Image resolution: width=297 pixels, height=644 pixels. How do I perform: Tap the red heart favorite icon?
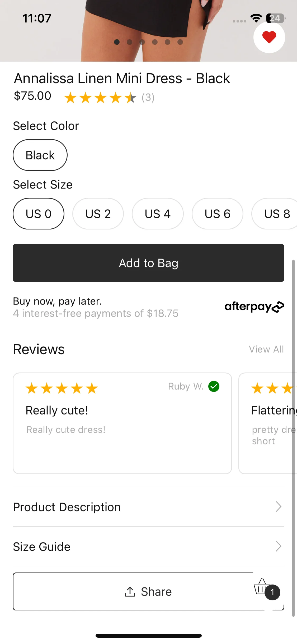[x=269, y=37]
